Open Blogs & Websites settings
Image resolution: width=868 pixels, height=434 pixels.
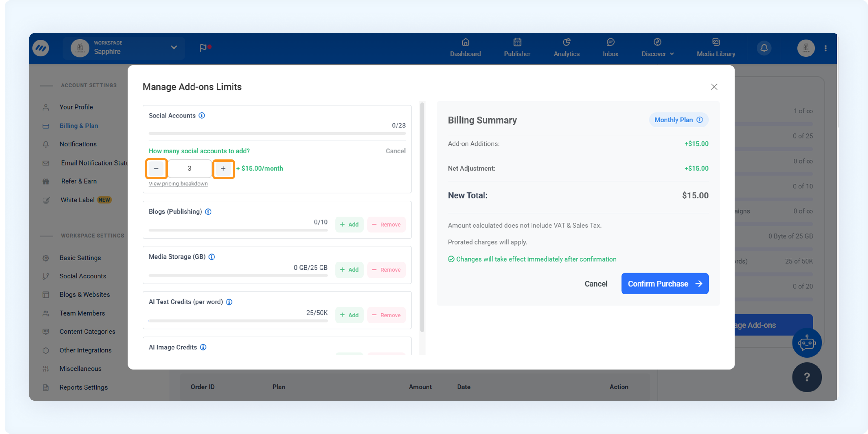pyautogui.click(x=84, y=295)
